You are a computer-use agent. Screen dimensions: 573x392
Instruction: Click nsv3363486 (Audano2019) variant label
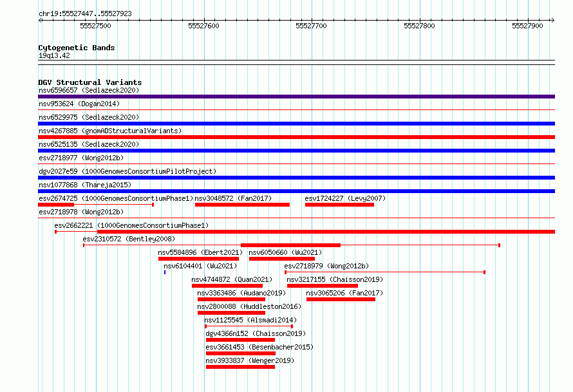(241, 293)
